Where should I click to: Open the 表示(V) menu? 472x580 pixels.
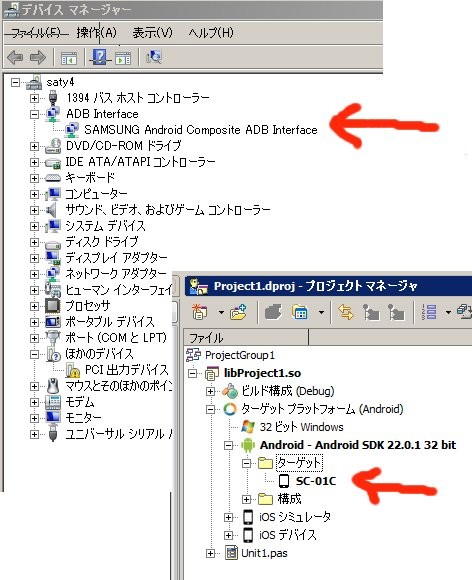point(152,33)
